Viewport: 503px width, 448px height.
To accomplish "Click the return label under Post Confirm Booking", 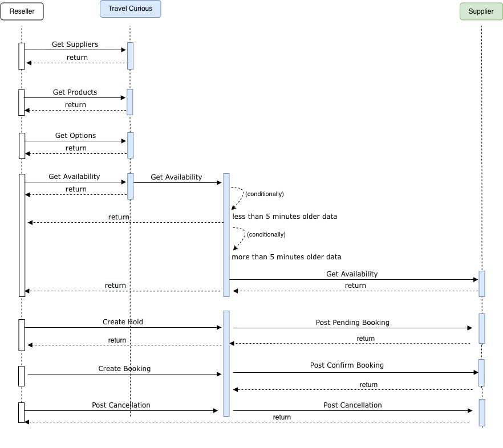I will coord(368,385).
